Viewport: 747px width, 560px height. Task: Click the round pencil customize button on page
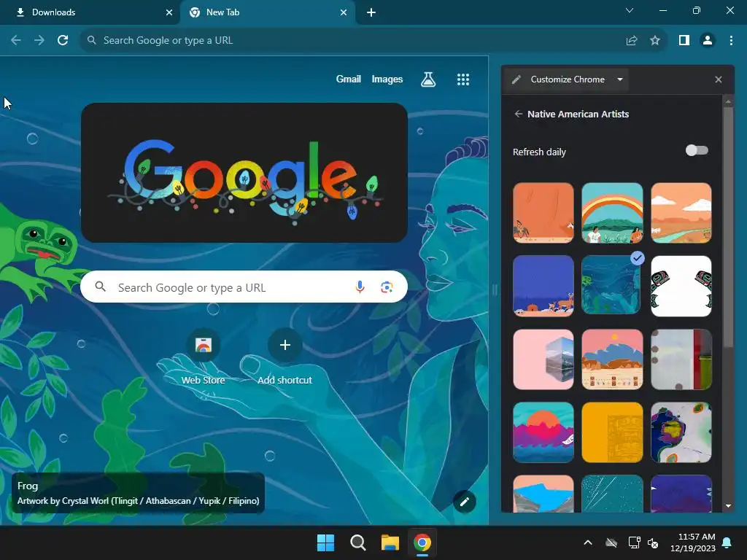coord(465,502)
